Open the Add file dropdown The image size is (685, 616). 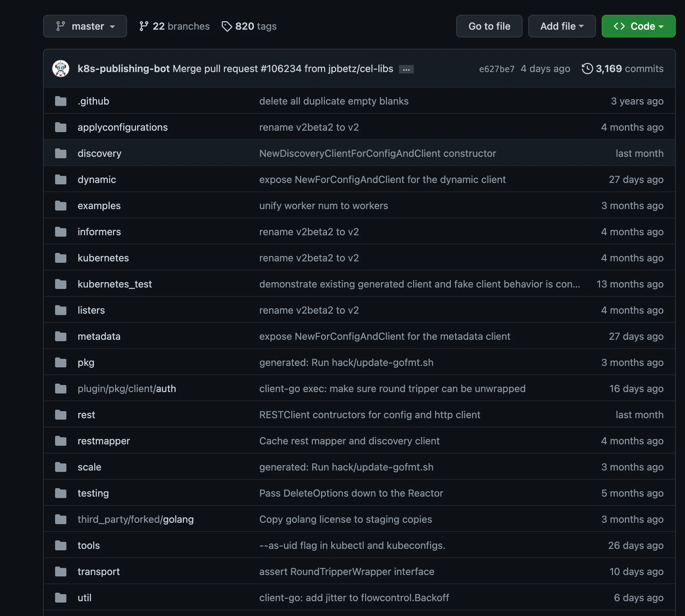[x=561, y=26]
